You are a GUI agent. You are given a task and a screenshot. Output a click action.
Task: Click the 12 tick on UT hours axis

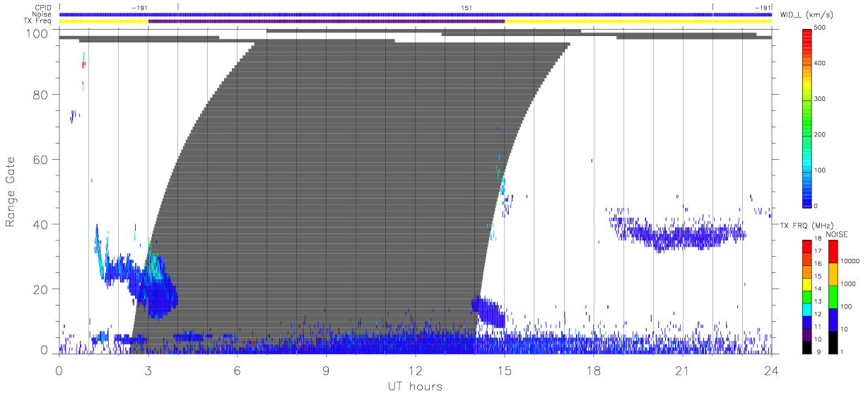click(415, 371)
